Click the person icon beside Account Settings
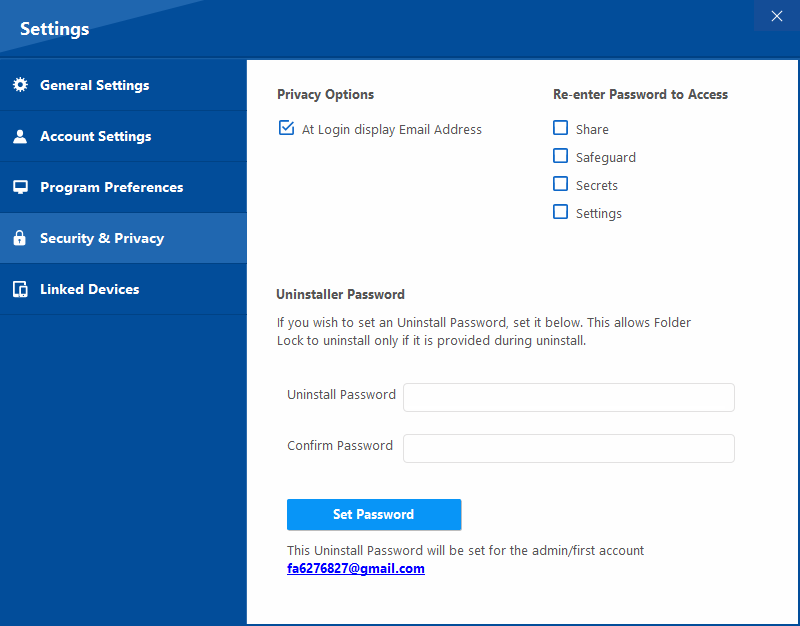 tap(20, 136)
